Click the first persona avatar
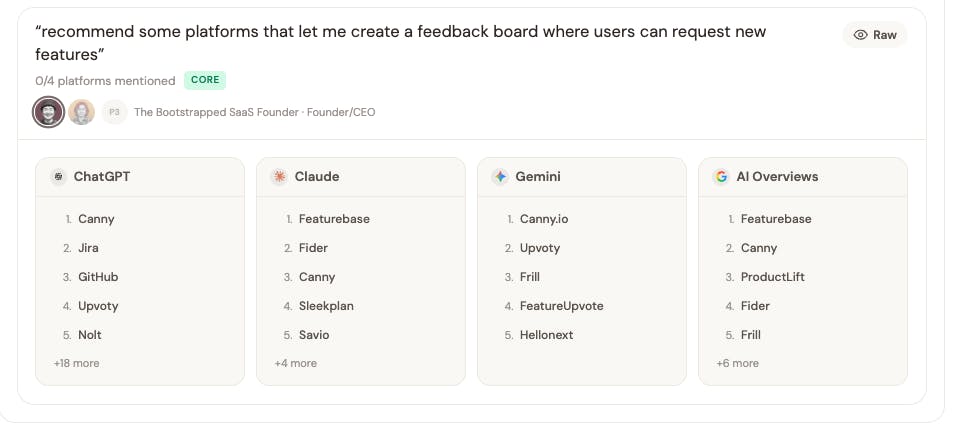960x430 pixels. click(48, 112)
